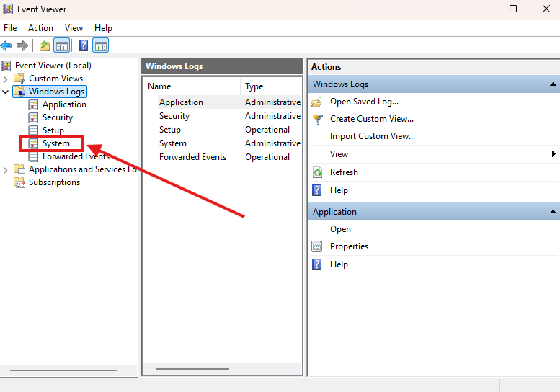Click the Up one level folder icon
The width and height of the screenshot is (560, 392).
click(x=44, y=45)
